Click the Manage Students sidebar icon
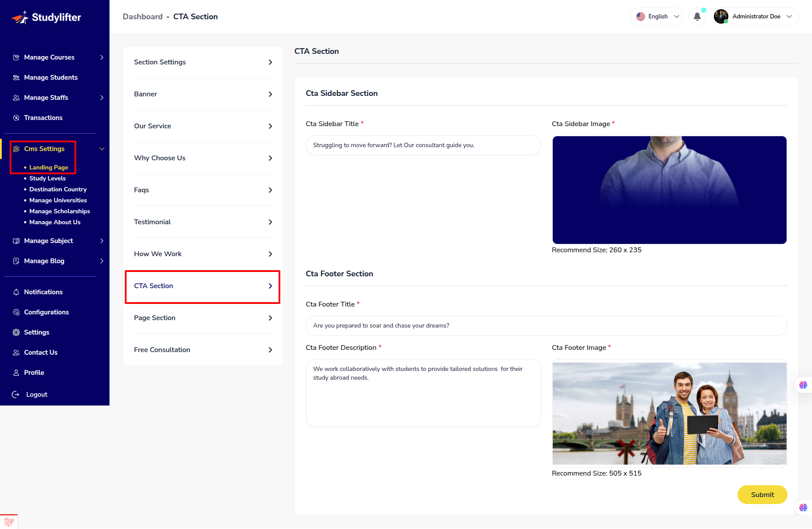 [x=16, y=78]
